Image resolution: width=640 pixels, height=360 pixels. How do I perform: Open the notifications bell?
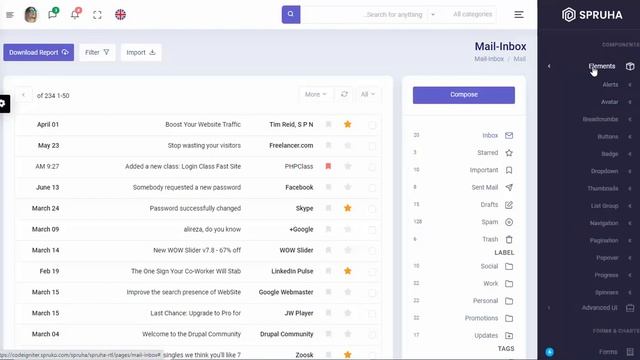coord(75,14)
